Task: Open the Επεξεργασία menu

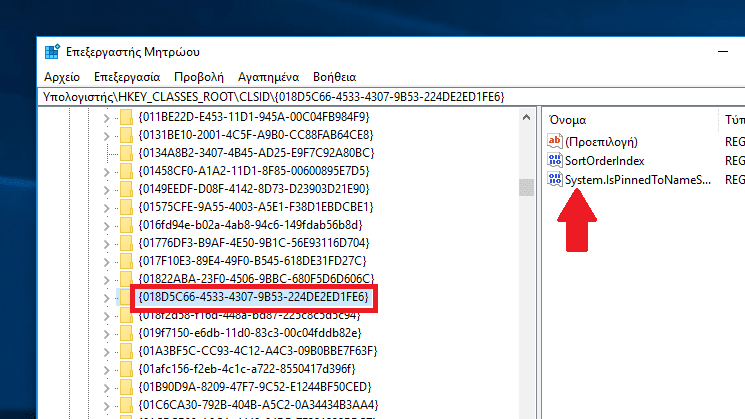Action: pyautogui.click(x=127, y=77)
